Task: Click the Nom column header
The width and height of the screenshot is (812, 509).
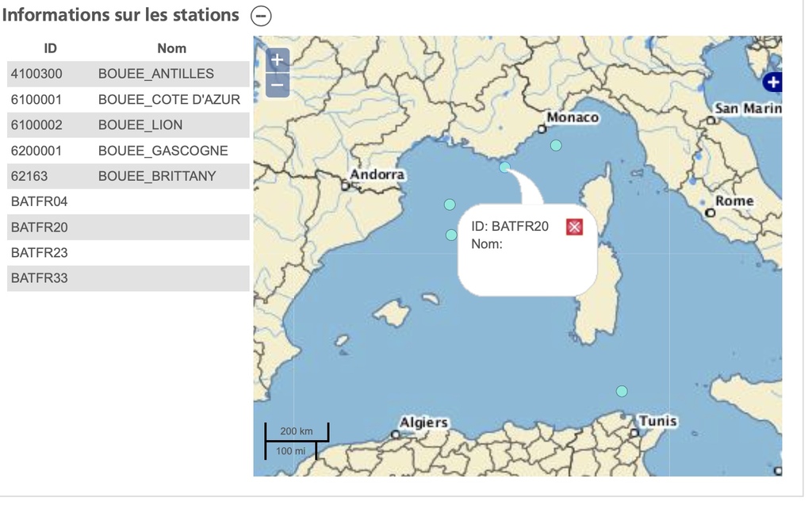Action: click(x=172, y=48)
